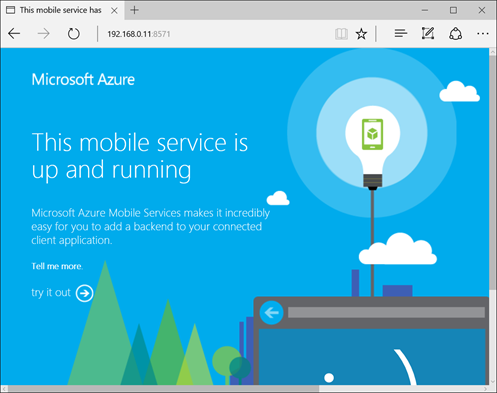
Task: Click the scroll up arrow of vertical scrollbar
Action: [493, 52]
